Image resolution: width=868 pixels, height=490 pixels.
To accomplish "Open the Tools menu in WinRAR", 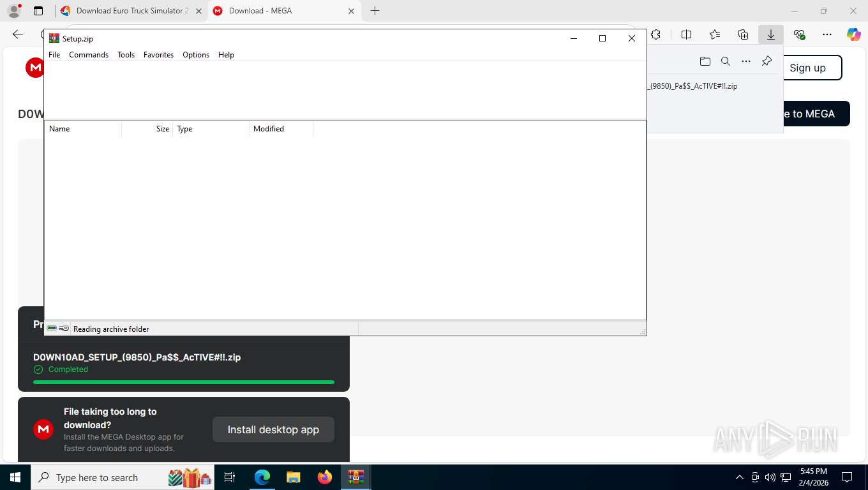I will coord(126,55).
